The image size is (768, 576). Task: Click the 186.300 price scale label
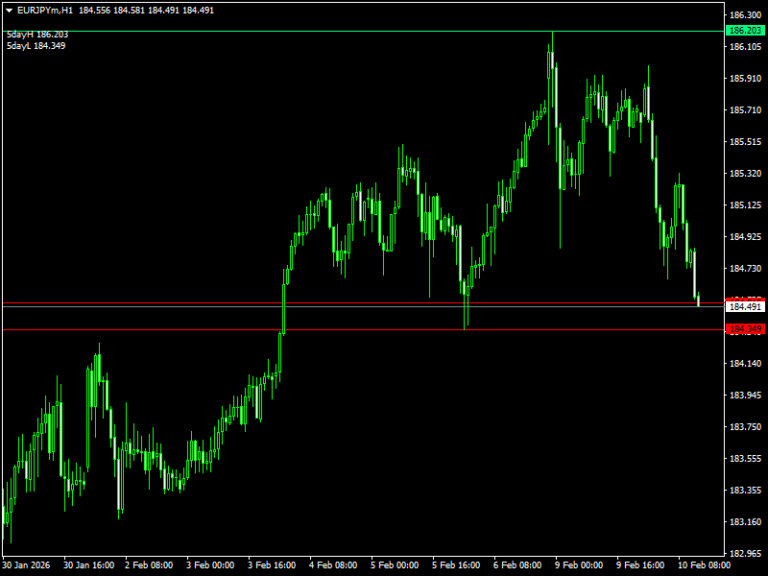[745, 15]
